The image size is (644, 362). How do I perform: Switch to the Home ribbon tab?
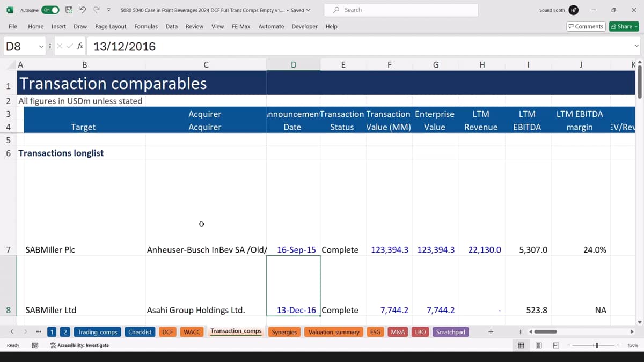(x=36, y=26)
